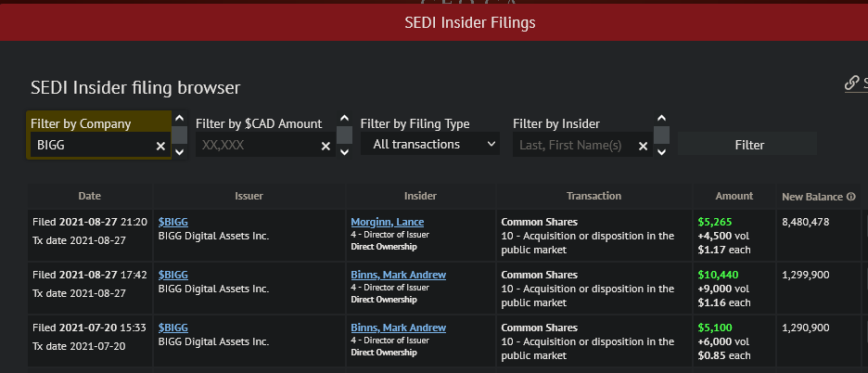Clear the $CAD Amount filter field
Image resolution: width=868 pixels, height=373 pixels.
click(x=325, y=146)
